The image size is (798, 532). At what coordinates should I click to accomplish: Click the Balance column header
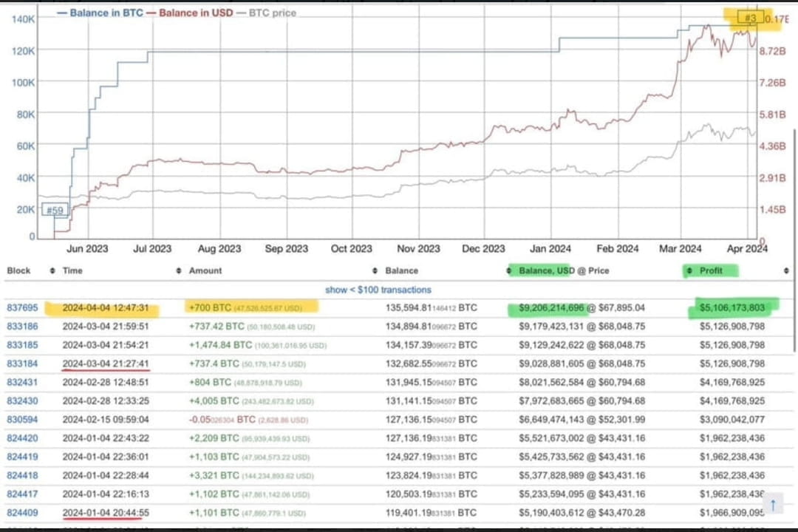tap(401, 271)
